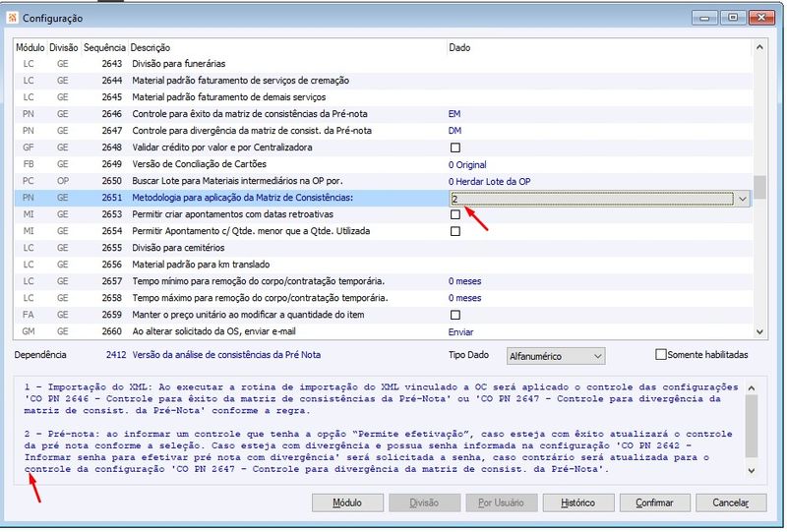Click the Divisão button
Image resolution: width=787 pixels, height=532 pixels.
point(424,502)
